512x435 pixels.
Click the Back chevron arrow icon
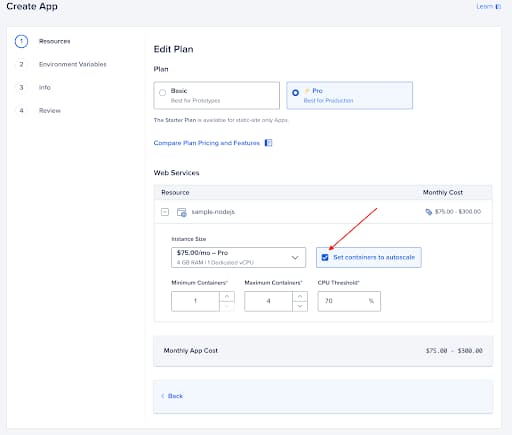point(163,396)
